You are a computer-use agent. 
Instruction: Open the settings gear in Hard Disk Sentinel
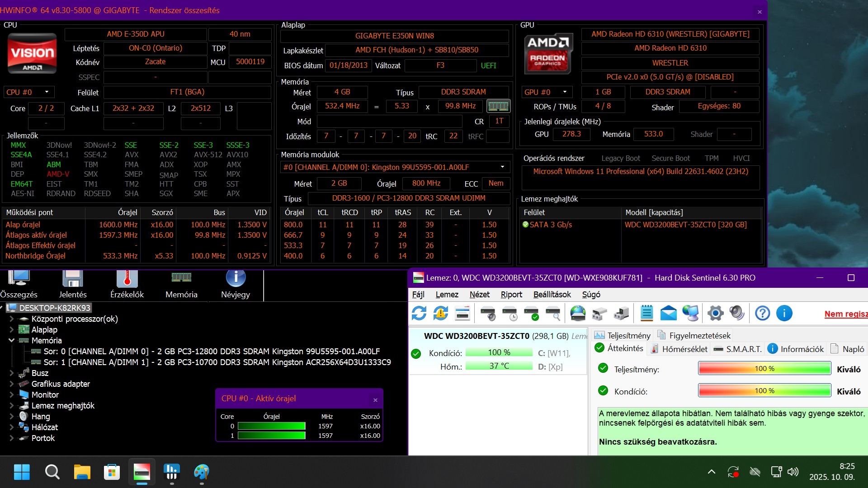(715, 313)
